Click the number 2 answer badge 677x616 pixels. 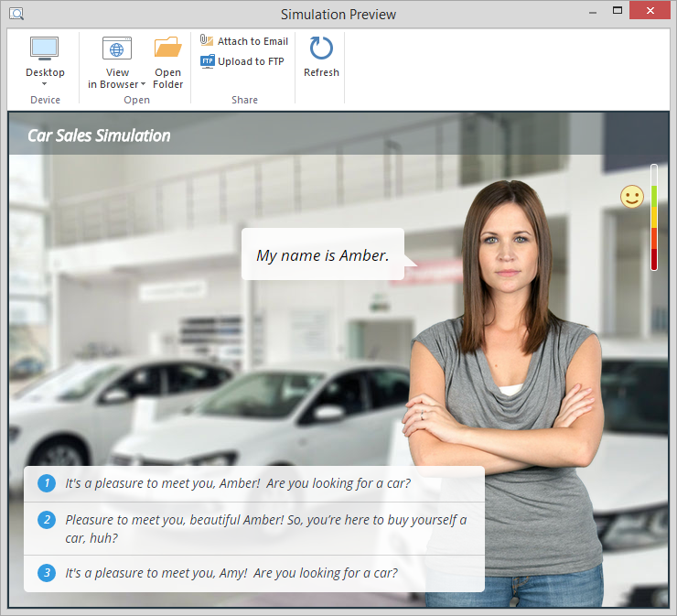coord(47,520)
